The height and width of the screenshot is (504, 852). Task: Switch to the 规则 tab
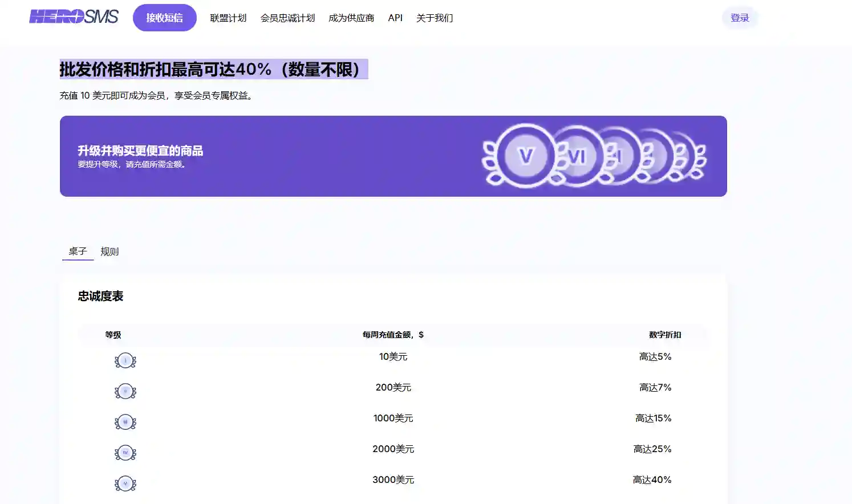tap(109, 251)
